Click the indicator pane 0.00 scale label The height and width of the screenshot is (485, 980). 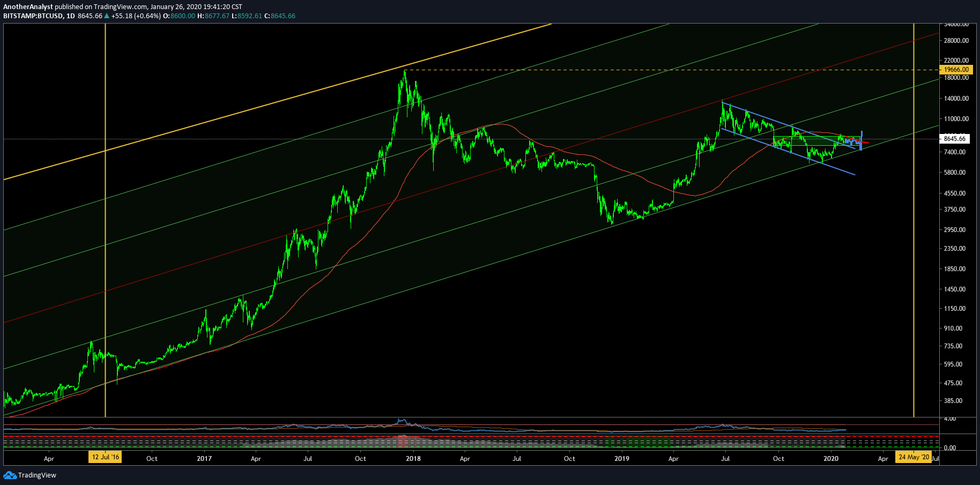click(950, 448)
